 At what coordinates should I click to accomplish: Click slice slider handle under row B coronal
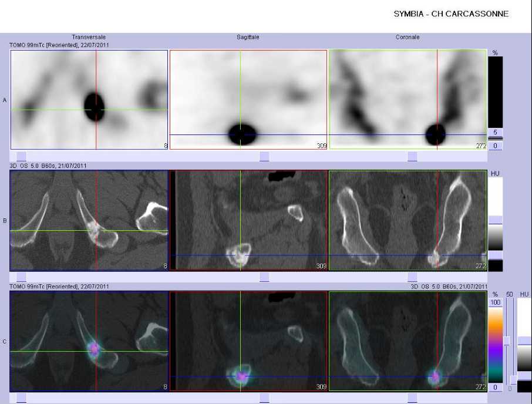coord(412,277)
